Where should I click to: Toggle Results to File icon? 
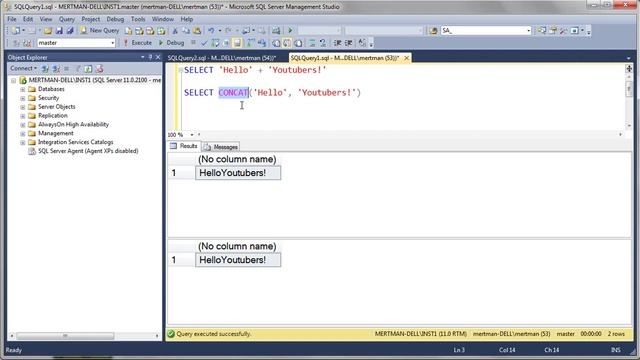point(298,43)
